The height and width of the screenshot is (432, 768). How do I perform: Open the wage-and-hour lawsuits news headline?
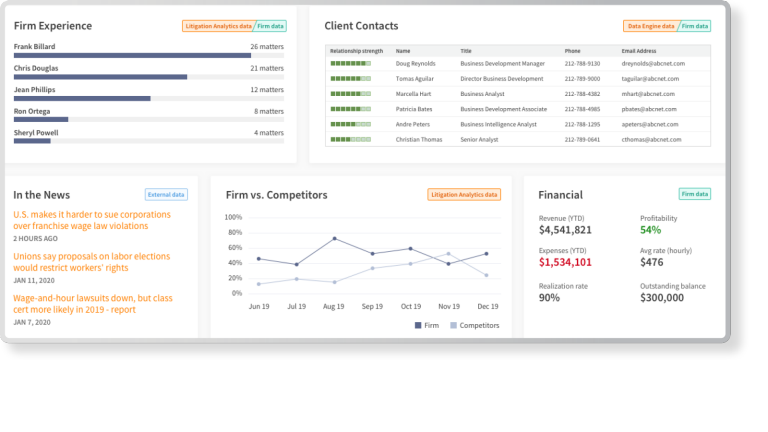[92, 304]
